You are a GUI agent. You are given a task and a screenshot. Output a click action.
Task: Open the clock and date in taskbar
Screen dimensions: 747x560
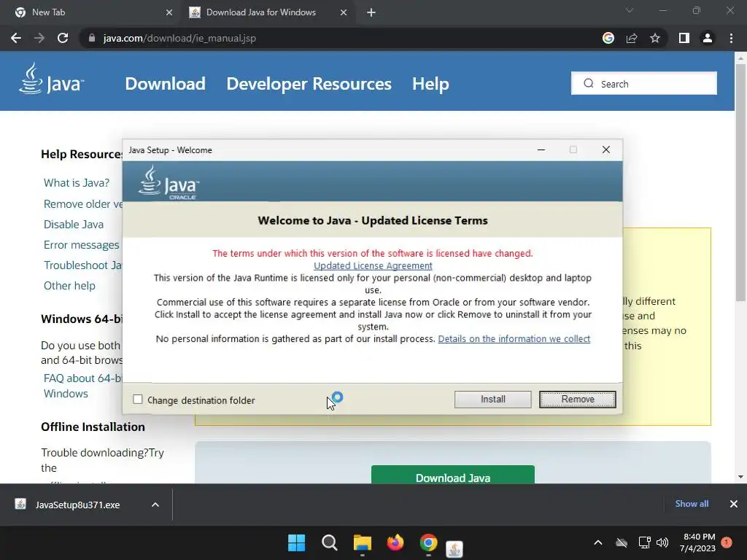click(699, 542)
